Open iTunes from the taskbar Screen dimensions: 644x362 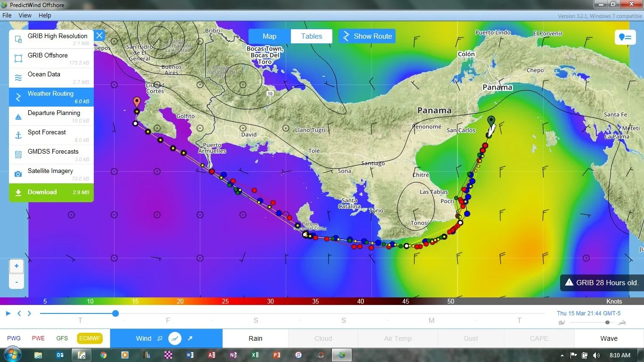coord(298,355)
